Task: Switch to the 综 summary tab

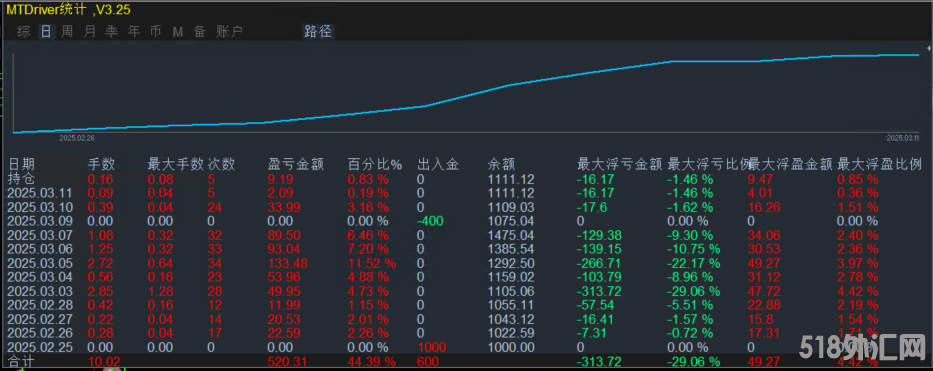Action: (x=24, y=32)
